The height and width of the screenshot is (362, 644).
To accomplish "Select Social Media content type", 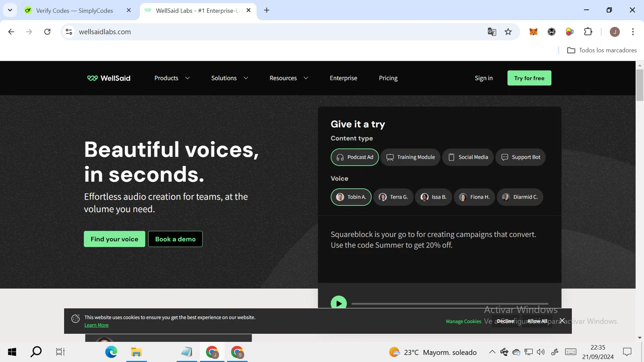I will [468, 157].
